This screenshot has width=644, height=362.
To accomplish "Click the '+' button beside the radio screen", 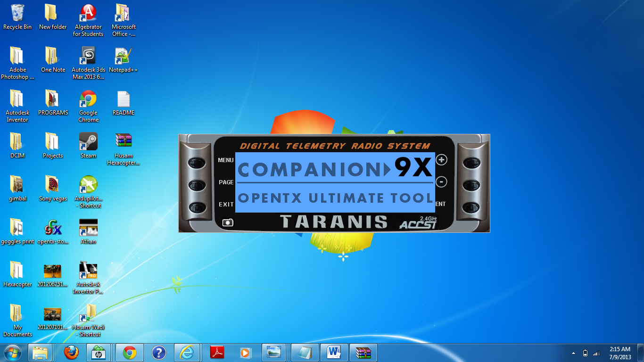I will click(441, 160).
